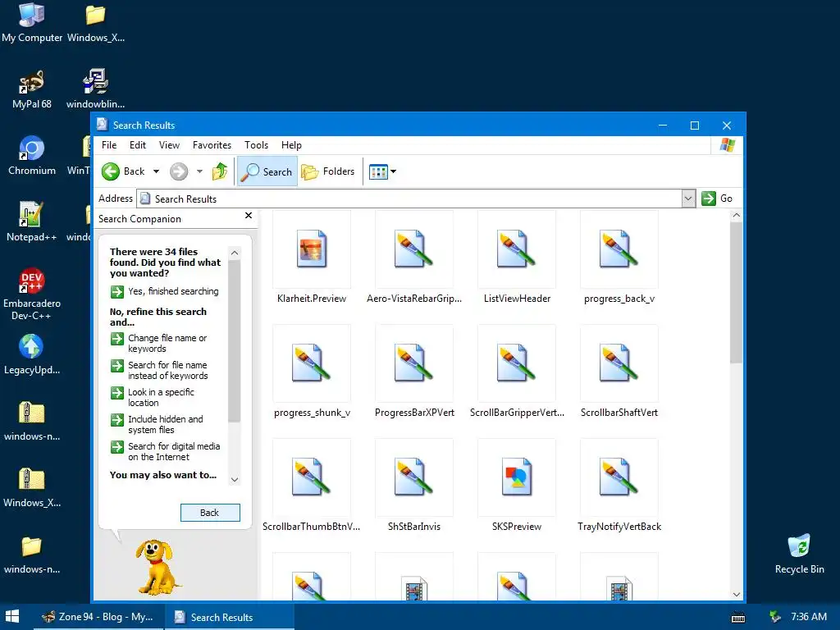This screenshot has width=840, height=630.
Task: Select My Computer desktop icon
Action: point(32,22)
